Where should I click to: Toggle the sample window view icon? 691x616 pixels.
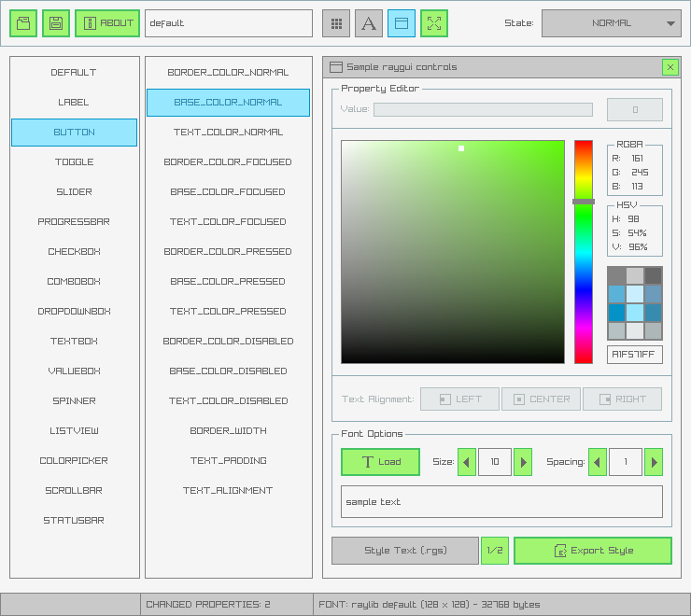pos(402,23)
